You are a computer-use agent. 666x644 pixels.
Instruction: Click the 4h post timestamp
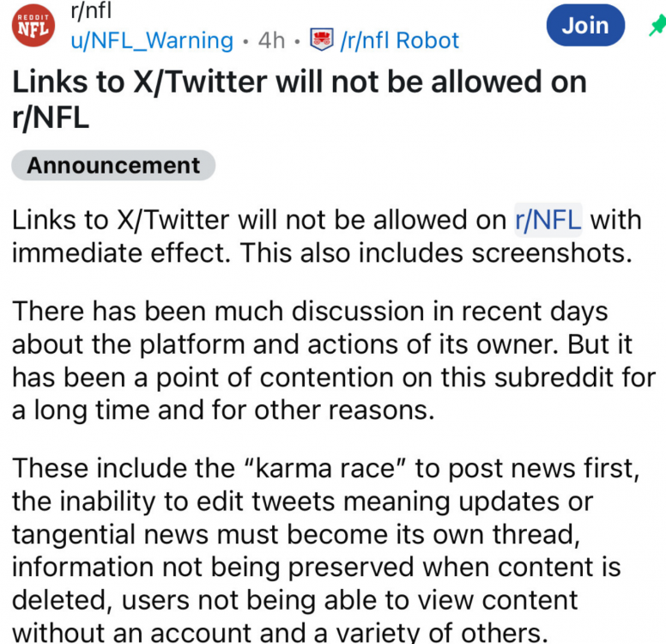point(272,40)
